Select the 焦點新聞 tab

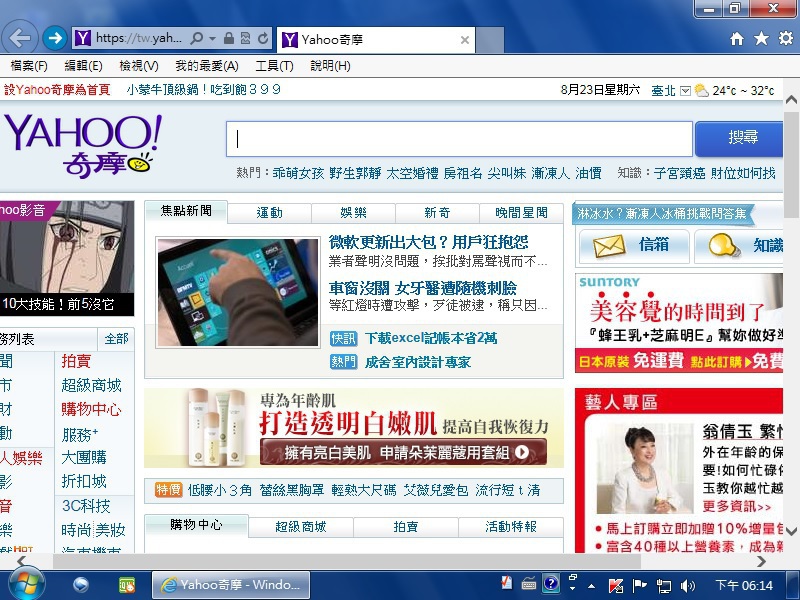(186, 211)
